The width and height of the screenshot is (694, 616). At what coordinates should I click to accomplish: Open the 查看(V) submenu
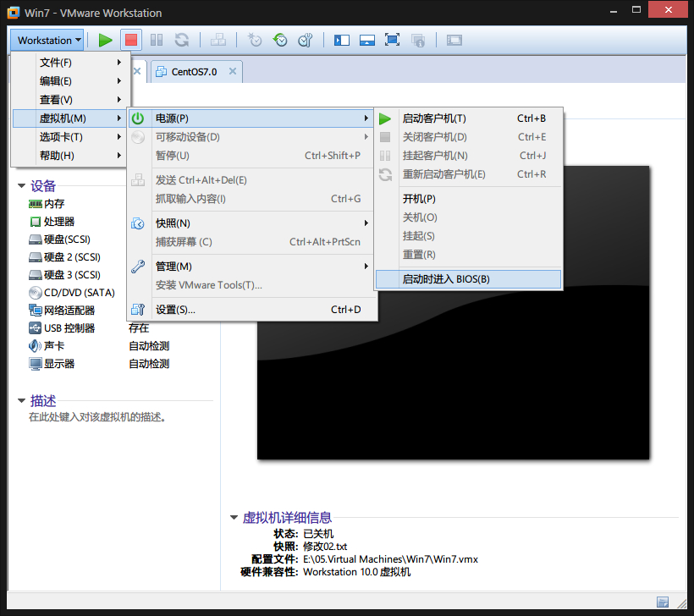coord(71,100)
